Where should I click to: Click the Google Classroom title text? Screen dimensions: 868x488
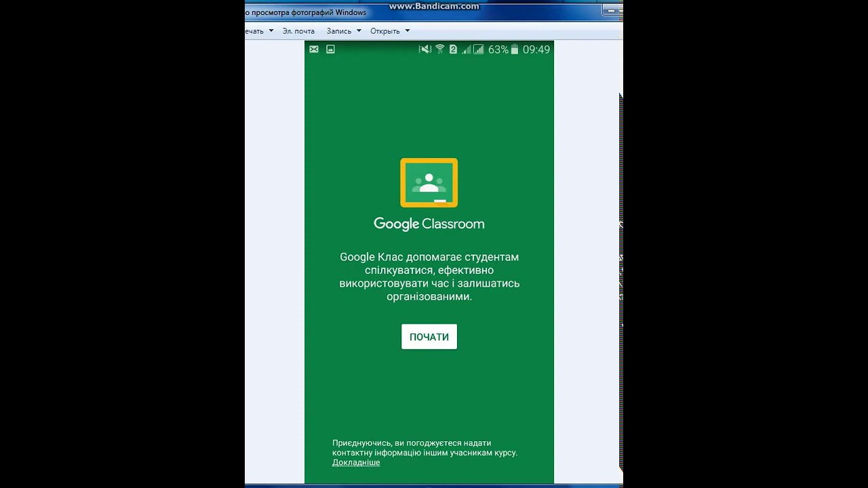pyautogui.click(x=429, y=224)
